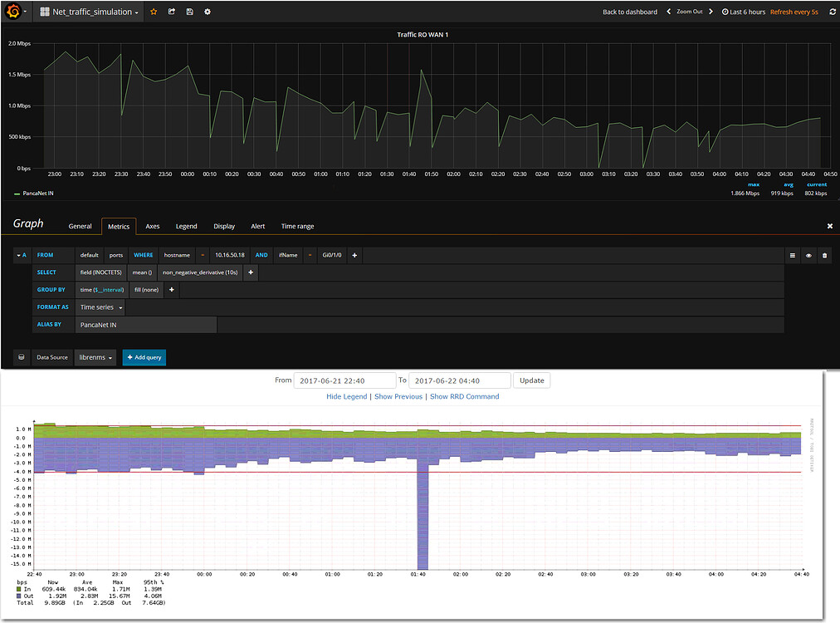Open dashboard settings via the gear icon
The height and width of the screenshot is (623, 840).
(x=206, y=12)
